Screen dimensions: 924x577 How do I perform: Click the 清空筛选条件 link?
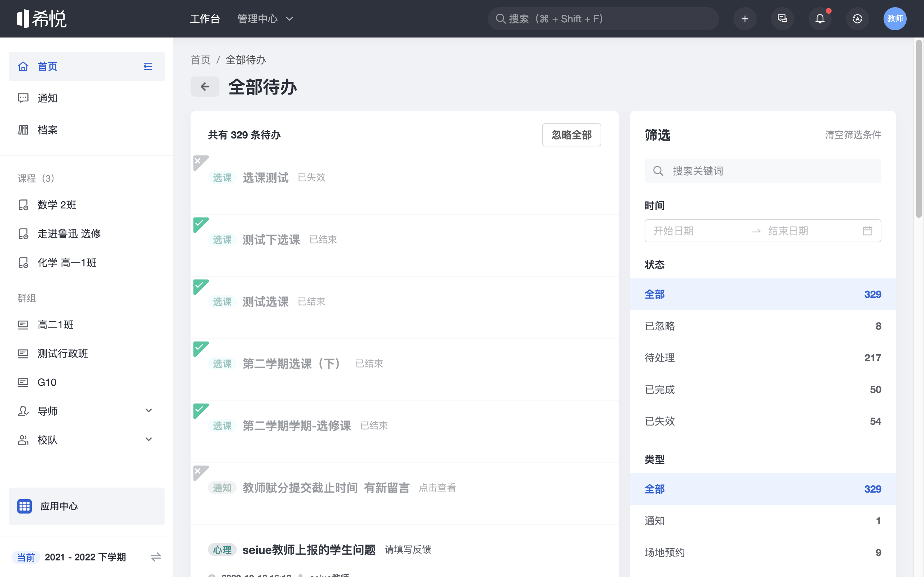tap(853, 135)
